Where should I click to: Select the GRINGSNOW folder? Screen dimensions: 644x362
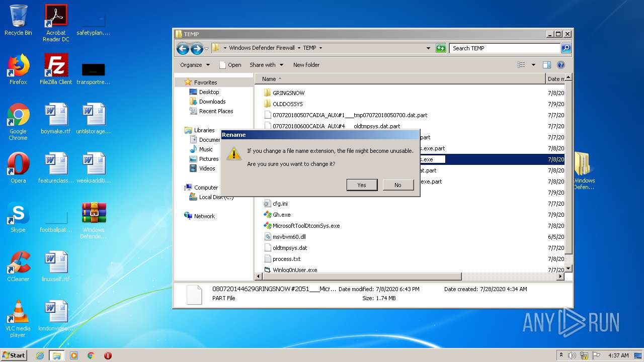[288, 93]
